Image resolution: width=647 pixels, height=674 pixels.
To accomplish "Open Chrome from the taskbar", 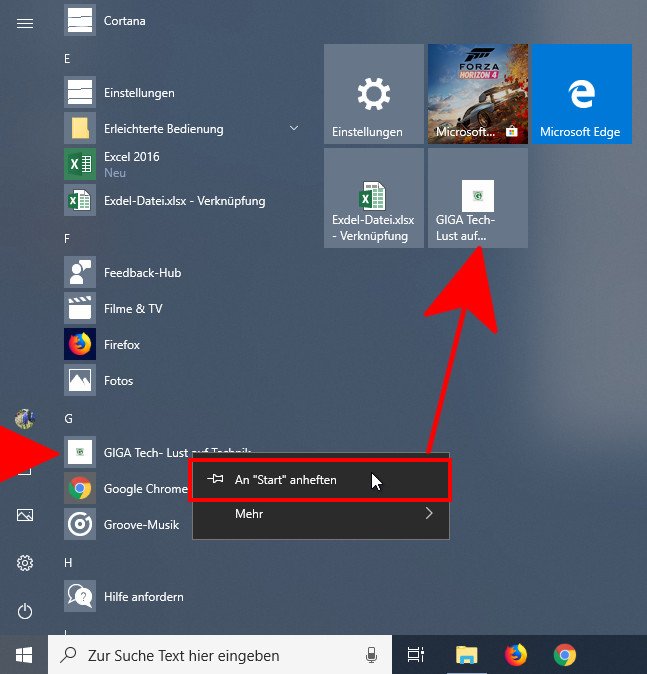I will click(564, 655).
